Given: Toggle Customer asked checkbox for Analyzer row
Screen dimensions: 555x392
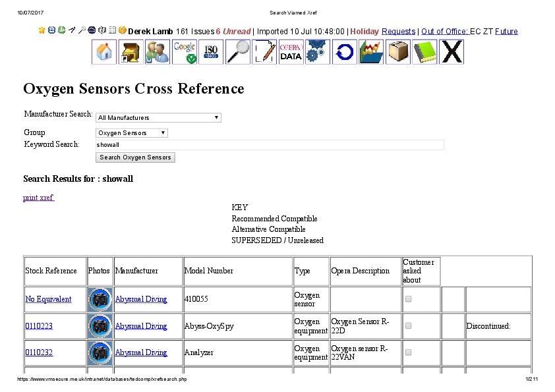Looking at the screenshot, I should 409,352.
